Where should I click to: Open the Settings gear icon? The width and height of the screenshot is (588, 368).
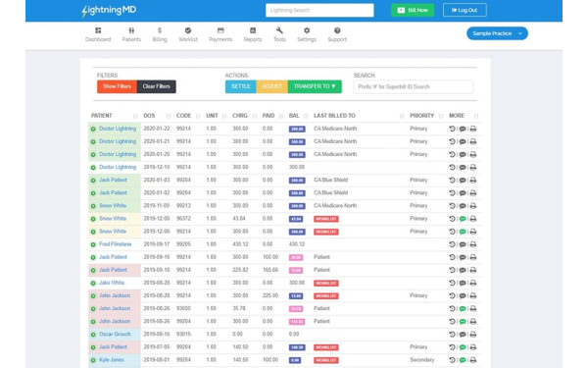click(307, 30)
